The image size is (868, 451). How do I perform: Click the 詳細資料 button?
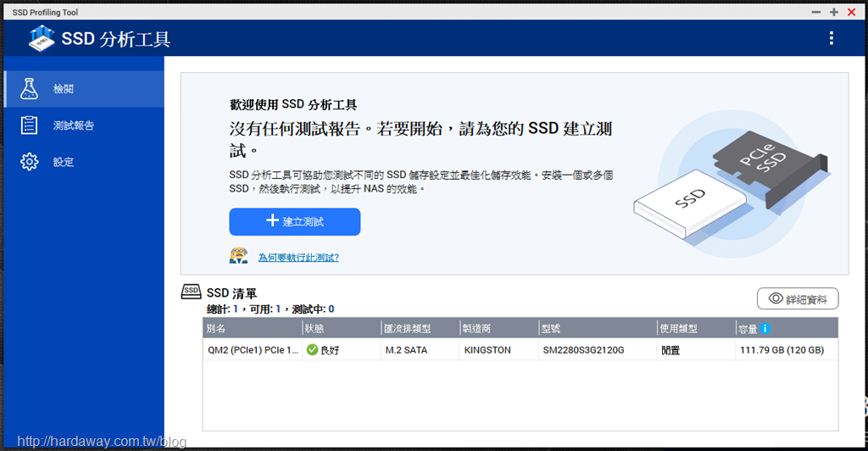[798, 298]
